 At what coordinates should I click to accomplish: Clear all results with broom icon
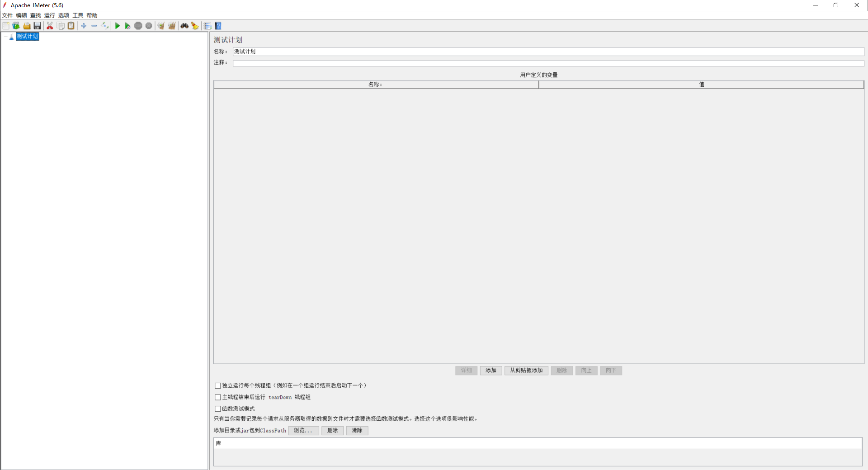[x=172, y=26]
